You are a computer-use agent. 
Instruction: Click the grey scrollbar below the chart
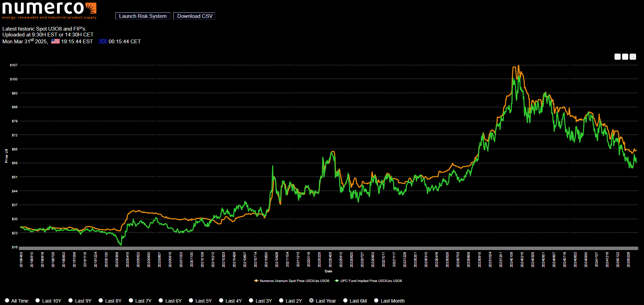pos(328,248)
